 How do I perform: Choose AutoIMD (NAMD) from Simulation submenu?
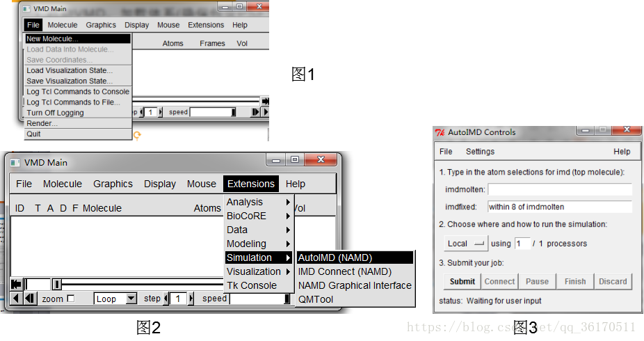pos(355,257)
